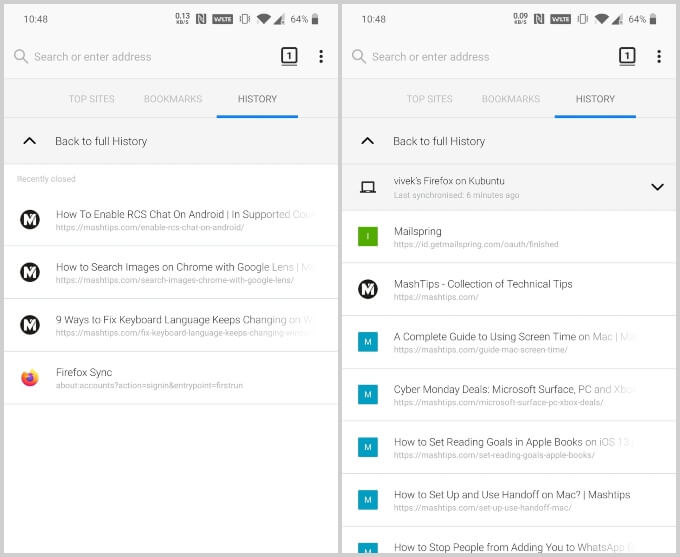Image resolution: width=680 pixels, height=557 pixels.
Task: Open How to Search Images on Chrome entry
Action: click(x=171, y=272)
